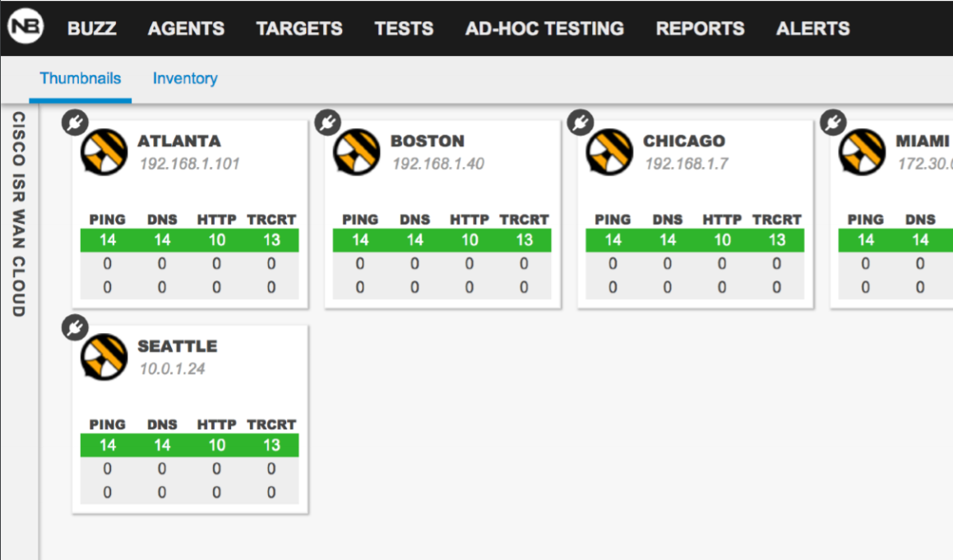Select the Chicago agent bee icon

click(609, 152)
